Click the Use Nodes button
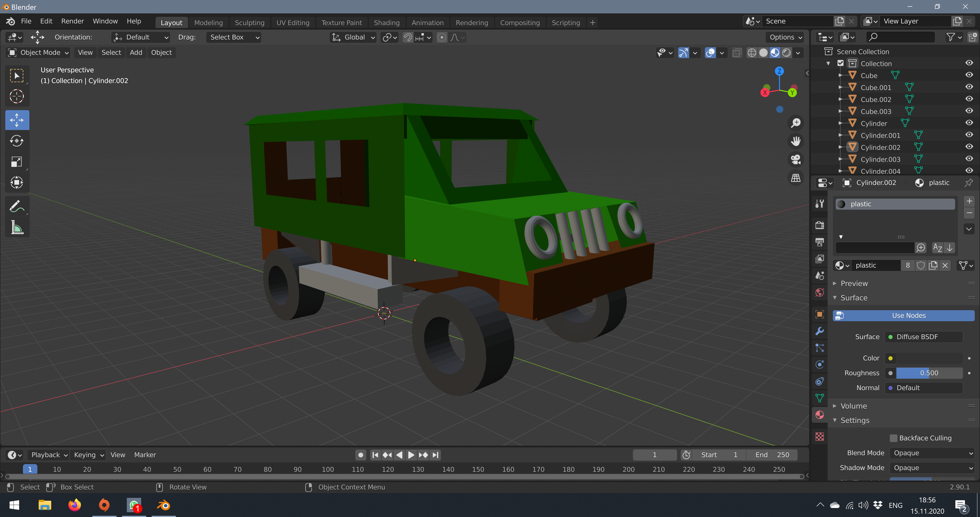The height and width of the screenshot is (517, 980). click(904, 315)
